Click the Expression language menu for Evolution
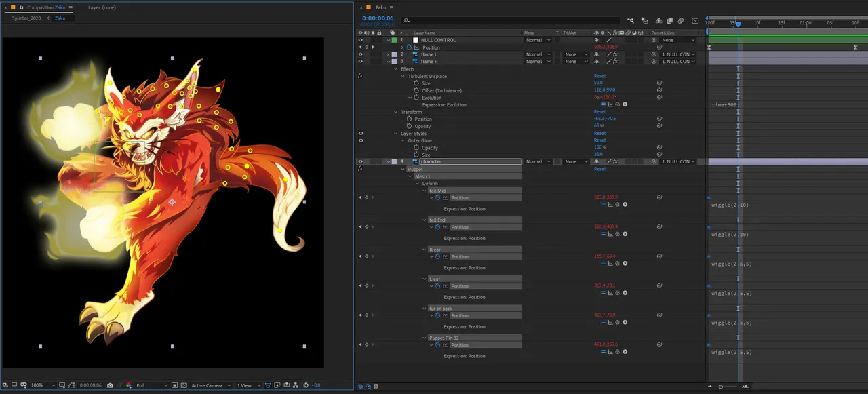Image resolution: width=868 pixels, height=394 pixels. [625, 105]
